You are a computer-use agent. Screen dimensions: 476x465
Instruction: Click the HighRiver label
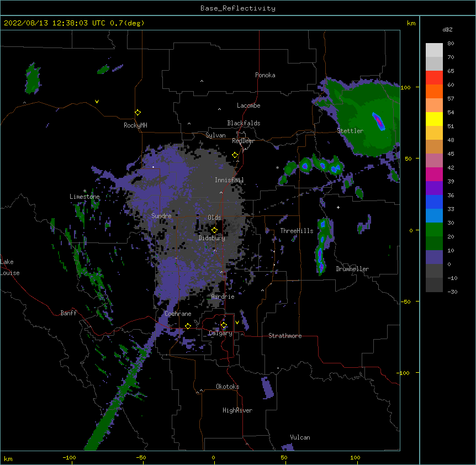coord(237,410)
